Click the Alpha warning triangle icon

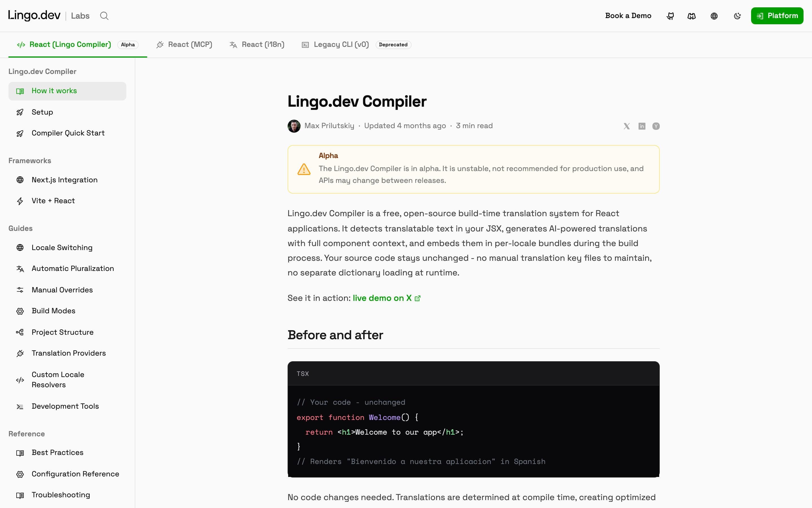tap(304, 169)
